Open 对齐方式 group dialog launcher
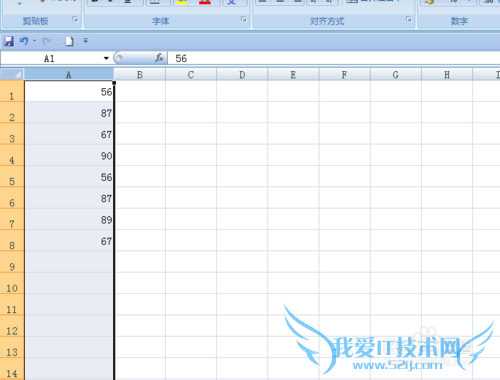 pyautogui.click(x=409, y=19)
